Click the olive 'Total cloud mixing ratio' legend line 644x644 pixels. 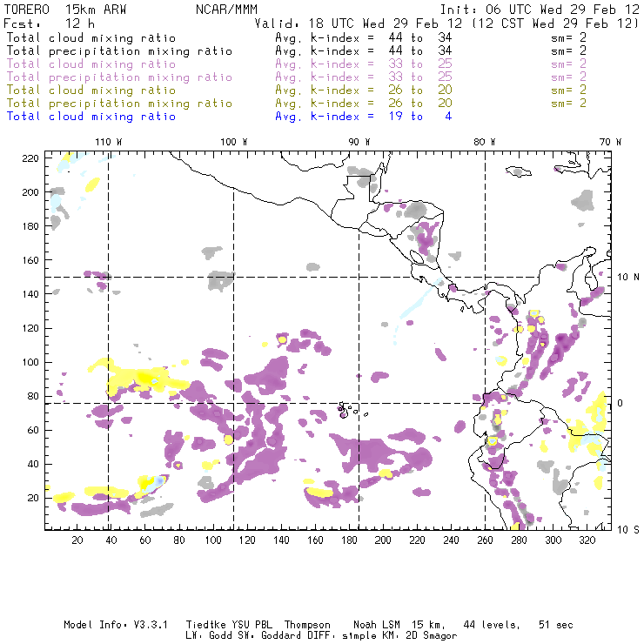(91, 91)
